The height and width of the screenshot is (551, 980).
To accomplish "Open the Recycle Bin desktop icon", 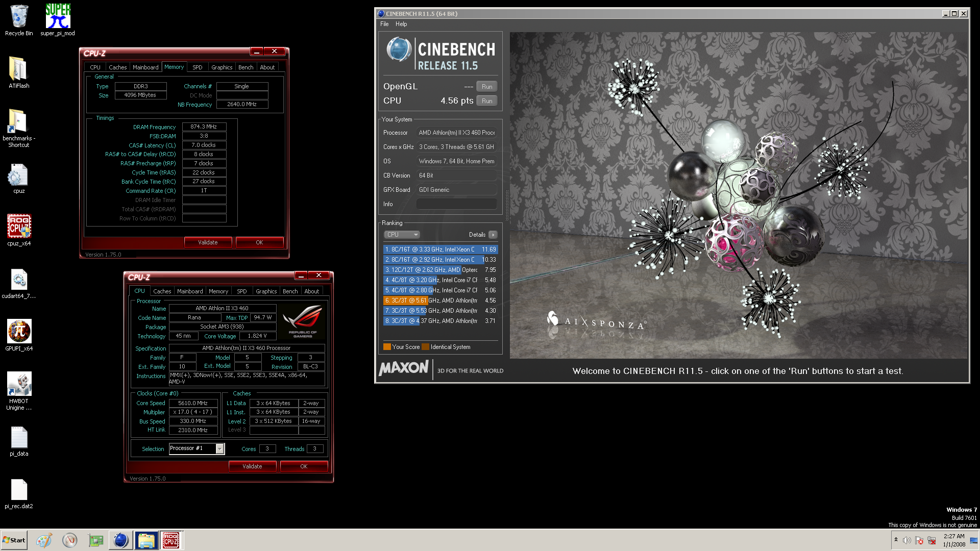I will tap(19, 20).
